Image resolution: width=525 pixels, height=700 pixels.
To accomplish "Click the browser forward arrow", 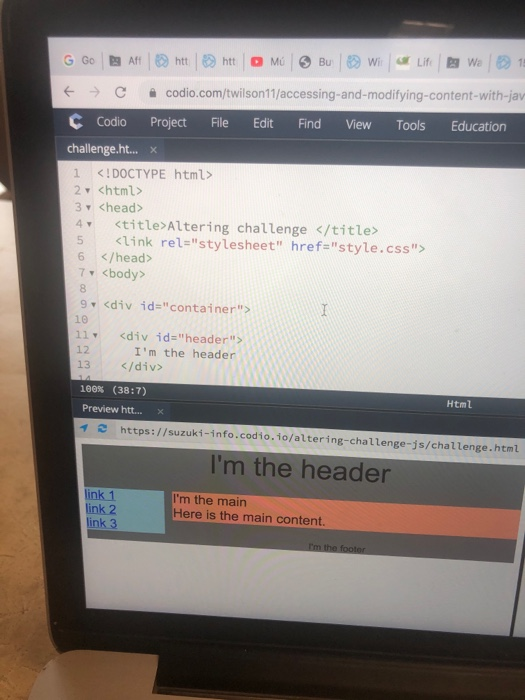I will click(95, 92).
